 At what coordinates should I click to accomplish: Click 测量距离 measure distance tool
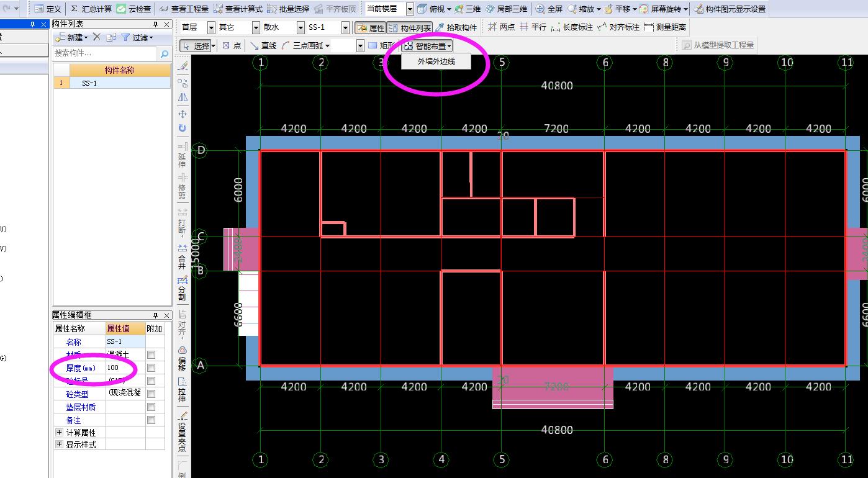pyautogui.click(x=665, y=27)
